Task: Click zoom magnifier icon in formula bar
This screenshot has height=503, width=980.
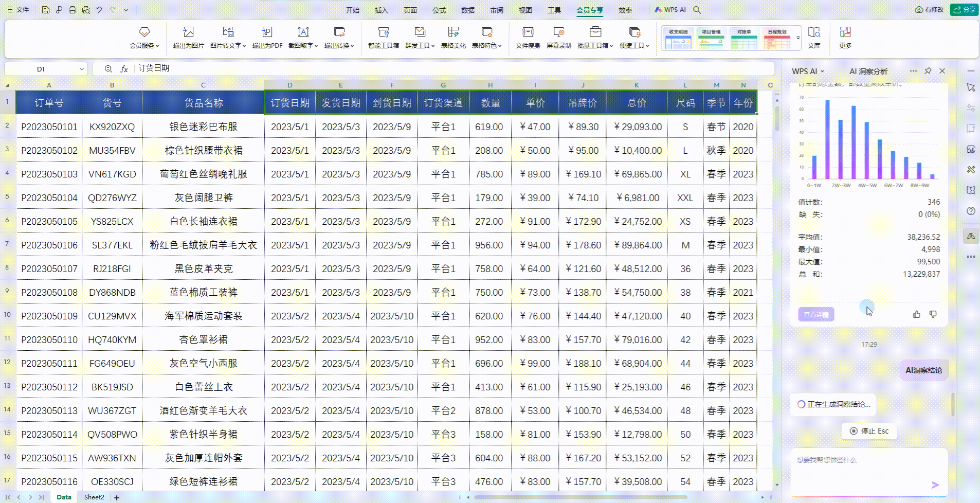Action: [108, 69]
